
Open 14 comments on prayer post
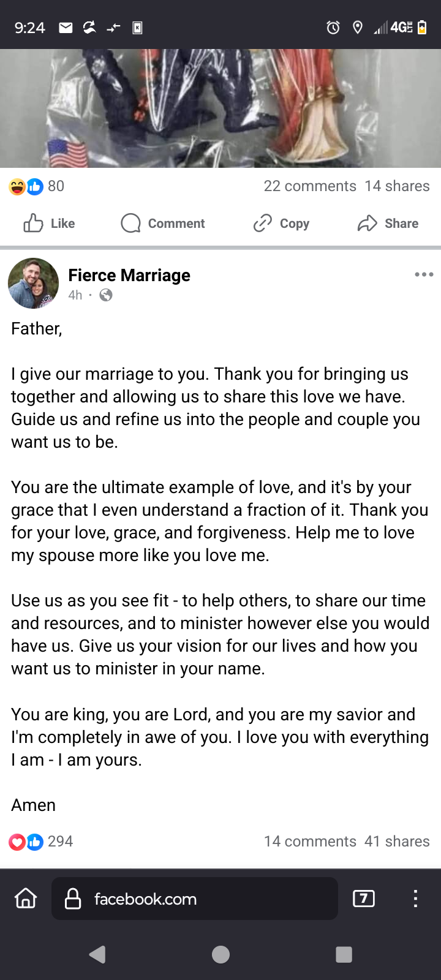coord(310,842)
